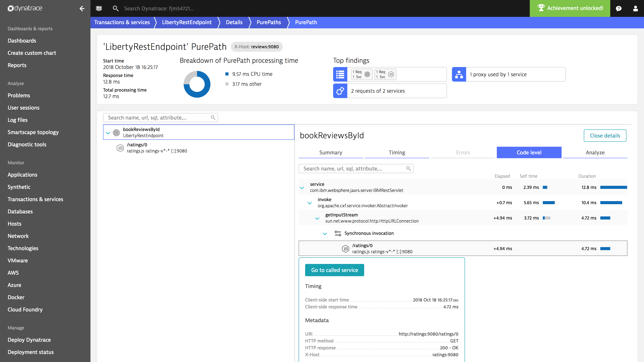Select the Errors tab
This screenshot has width=644, height=362.
click(x=463, y=152)
